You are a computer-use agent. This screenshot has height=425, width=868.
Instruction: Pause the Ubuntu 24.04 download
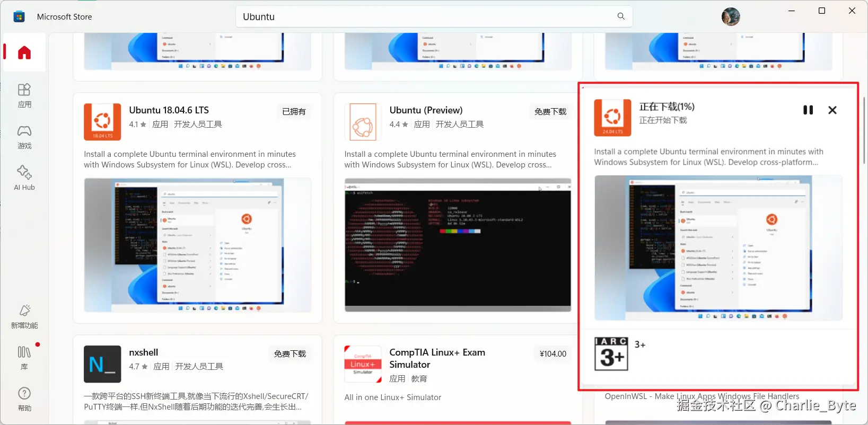(808, 110)
